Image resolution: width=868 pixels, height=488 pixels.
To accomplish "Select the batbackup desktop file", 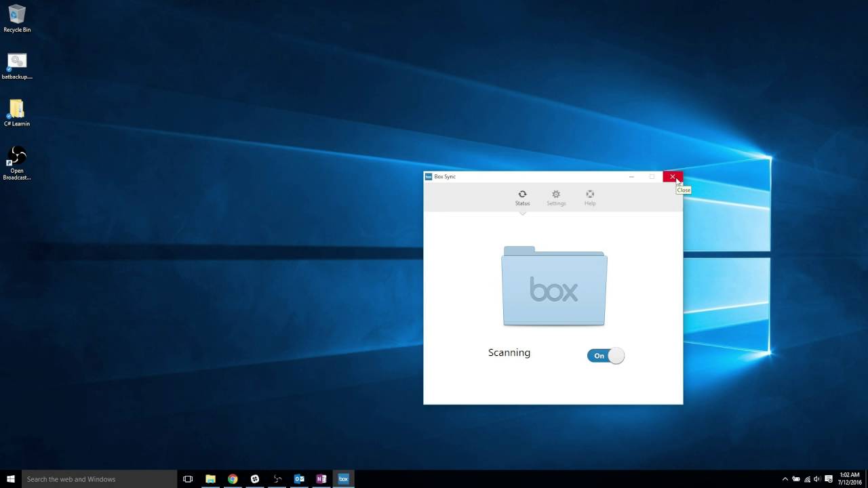I will (17, 66).
